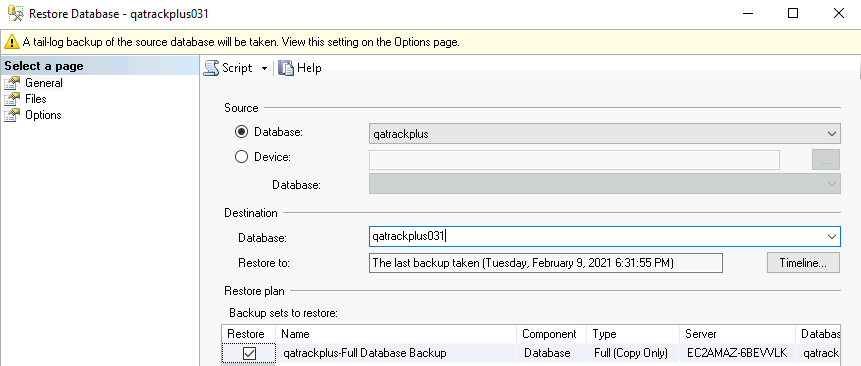This screenshot has height=366, width=861.
Task: Click the Restore Database title bar icon
Action: click(x=15, y=13)
